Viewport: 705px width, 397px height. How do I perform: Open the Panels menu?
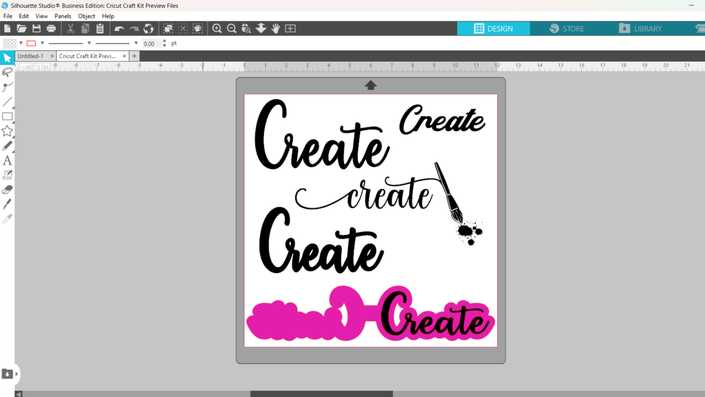(x=62, y=16)
